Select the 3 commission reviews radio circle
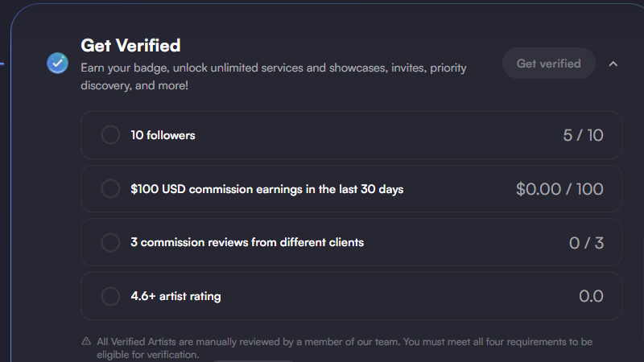 pyautogui.click(x=110, y=243)
